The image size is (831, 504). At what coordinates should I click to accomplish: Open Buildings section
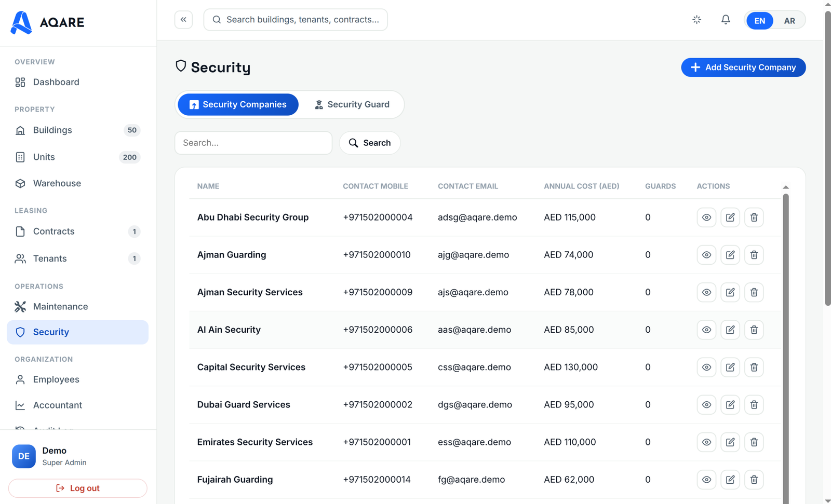tap(77, 130)
